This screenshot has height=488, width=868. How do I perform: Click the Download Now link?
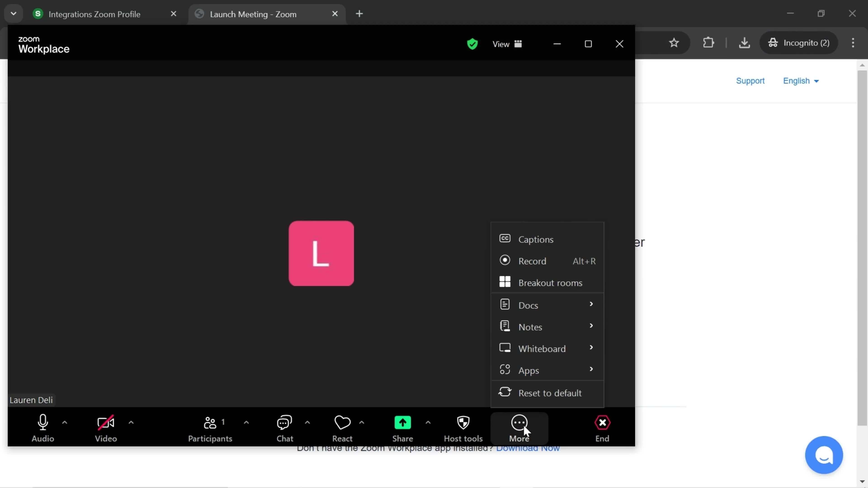click(x=528, y=448)
